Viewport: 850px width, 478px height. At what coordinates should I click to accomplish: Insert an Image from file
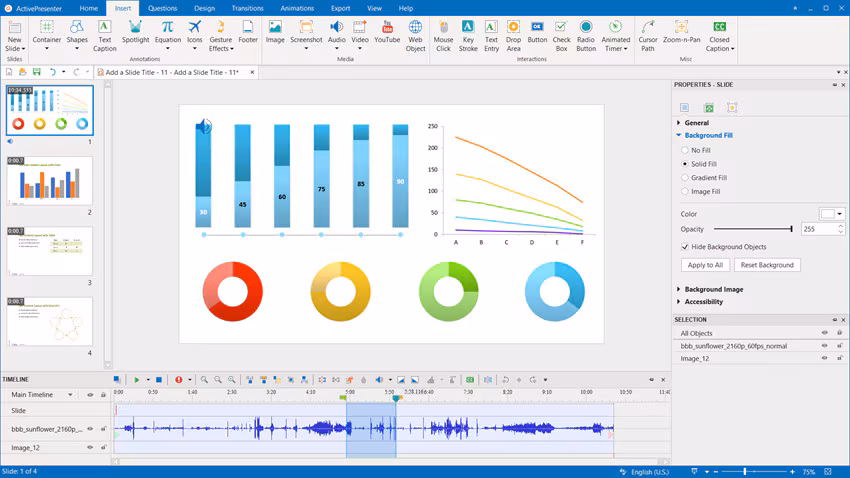pos(275,31)
